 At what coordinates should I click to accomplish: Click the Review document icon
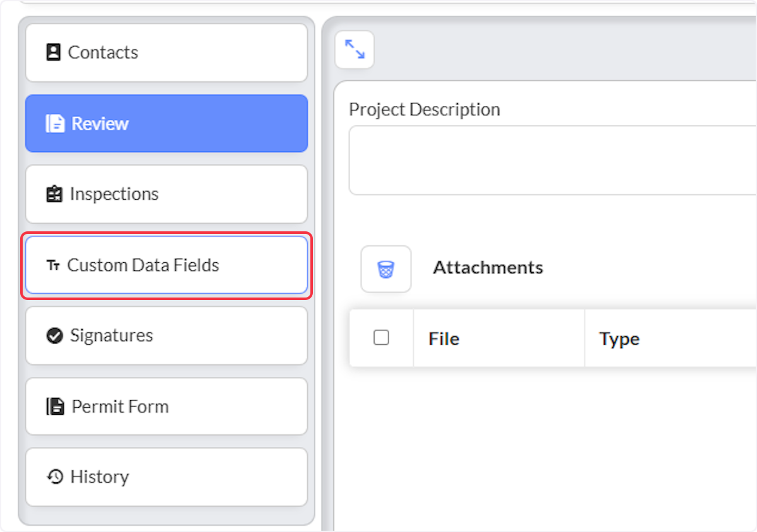(55, 124)
